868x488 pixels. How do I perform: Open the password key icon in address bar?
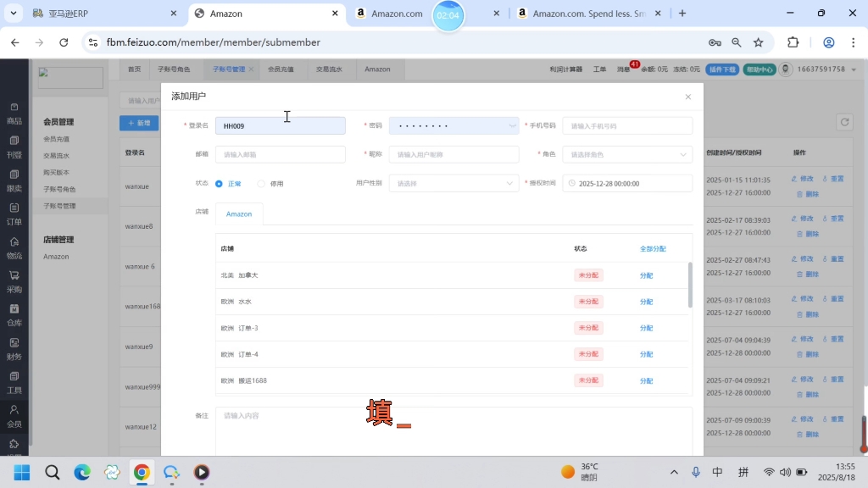coord(715,42)
